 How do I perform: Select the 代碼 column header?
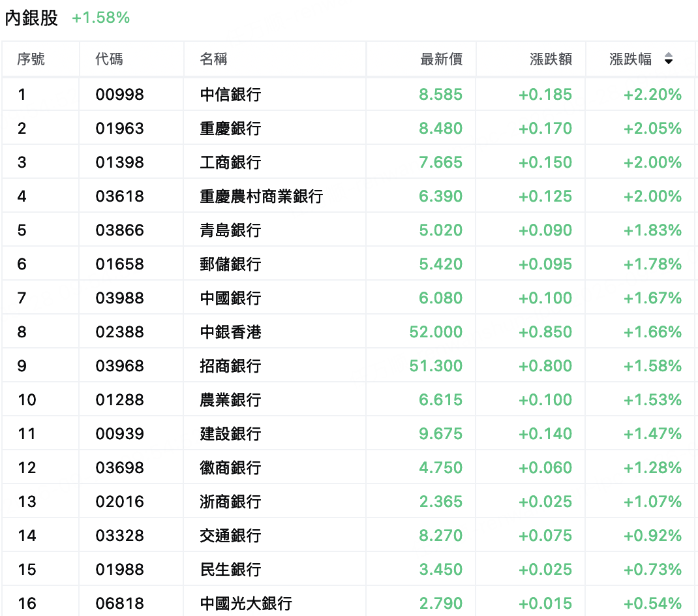(x=109, y=59)
